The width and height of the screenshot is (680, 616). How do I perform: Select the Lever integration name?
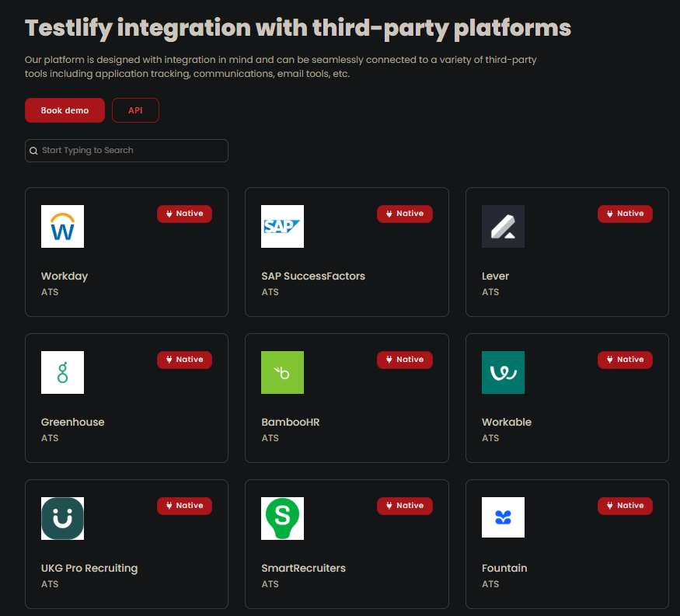click(495, 276)
